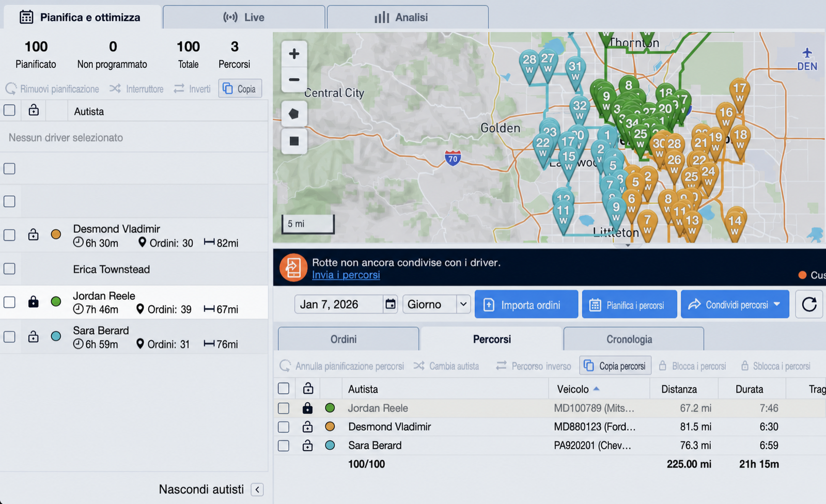Click lock icon in Jordan Reele routes table row
The width and height of the screenshot is (826, 504).
[x=307, y=408]
